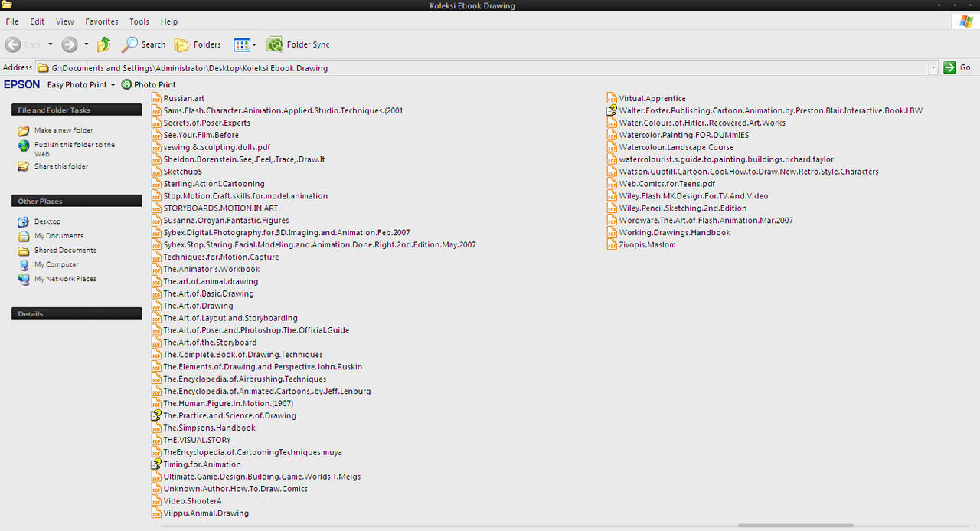The width and height of the screenshot is (980, 531).
Task: Click the Forward navigation arrow
Action: [x=69, y=44]
